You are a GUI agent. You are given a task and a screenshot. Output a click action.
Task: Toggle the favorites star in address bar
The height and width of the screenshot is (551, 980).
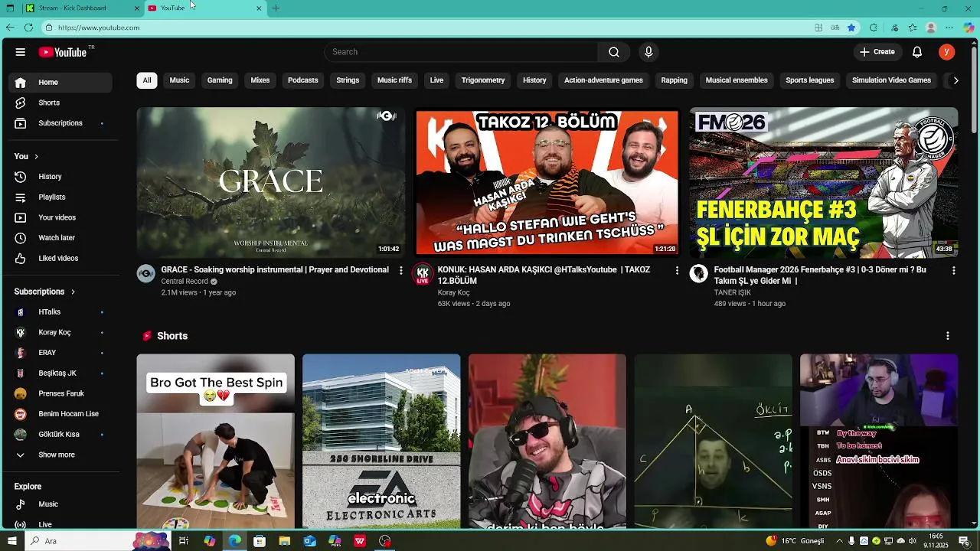click(x=851, y=28)
